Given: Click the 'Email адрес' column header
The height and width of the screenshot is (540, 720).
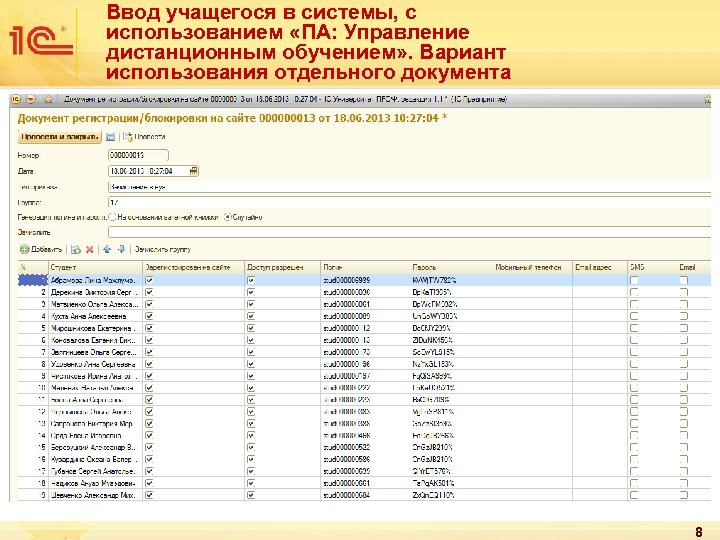Looking at the screenshot, I should (600, 267).
